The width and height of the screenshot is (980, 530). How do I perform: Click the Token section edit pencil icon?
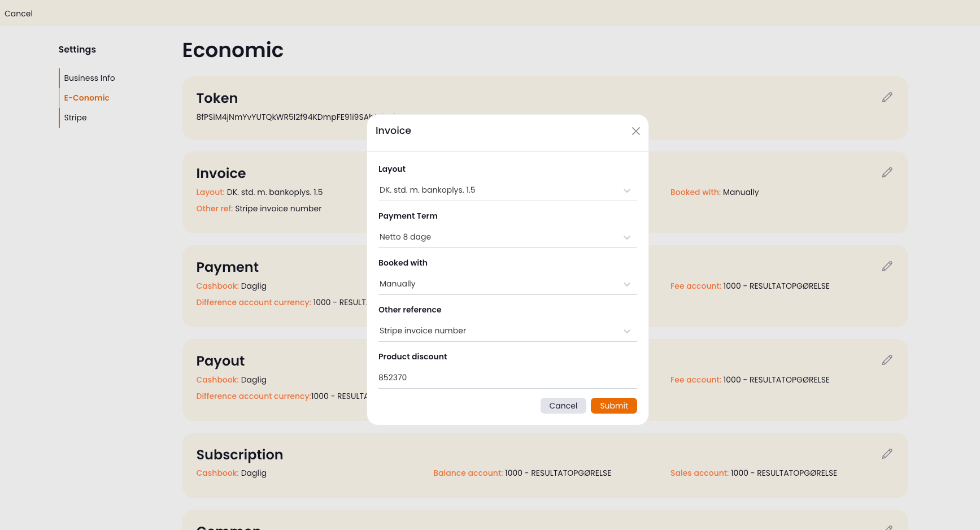point(887,98)
